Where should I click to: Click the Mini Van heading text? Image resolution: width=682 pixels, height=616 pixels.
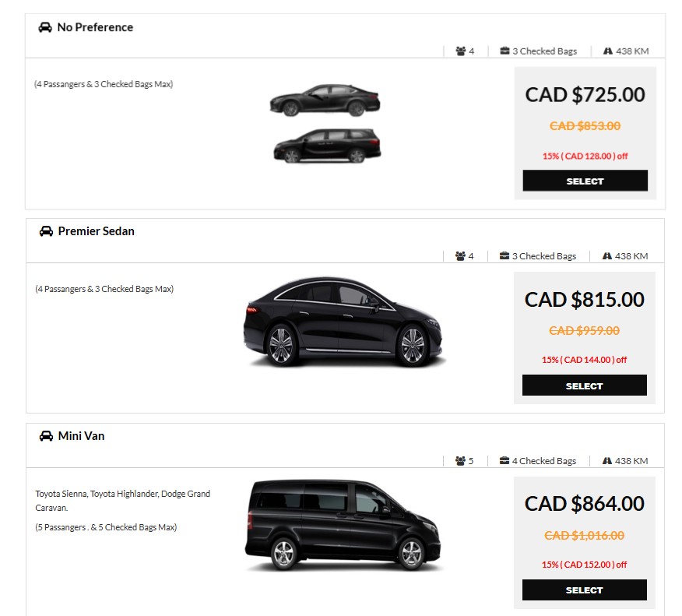[81, 436]
